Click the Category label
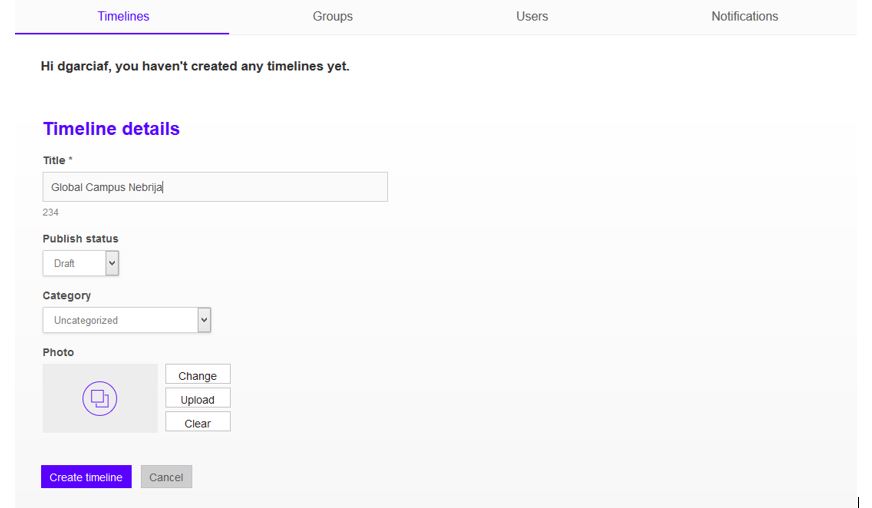The height and width of the screenshot is (508, 872). click(66, 296)
